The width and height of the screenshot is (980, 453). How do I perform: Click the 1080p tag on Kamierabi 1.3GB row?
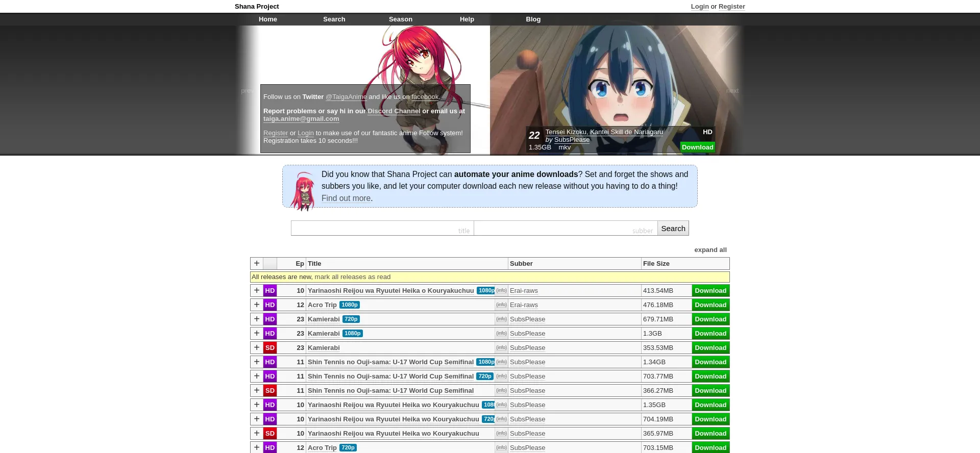pos(353,333)
